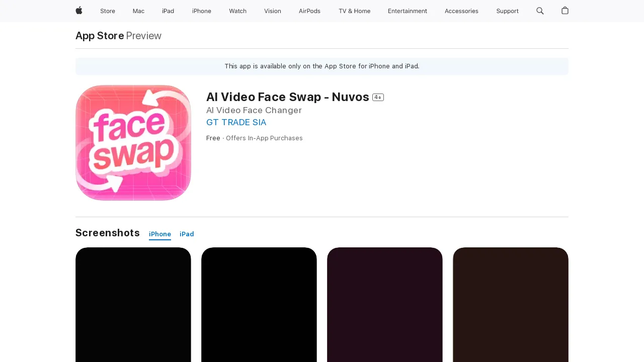Click the Screenshots section heading
The width and height of the screenshot is (644, 362).
(108, 233)
